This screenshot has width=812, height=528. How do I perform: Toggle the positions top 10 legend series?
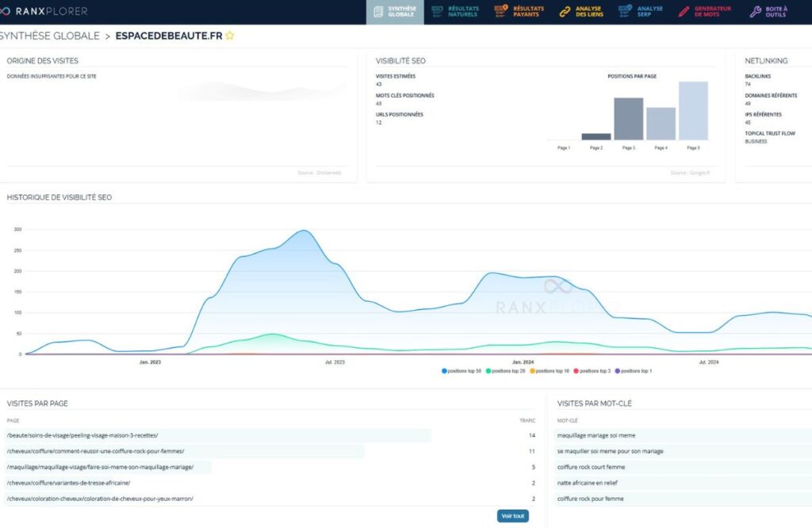[550, 371]
